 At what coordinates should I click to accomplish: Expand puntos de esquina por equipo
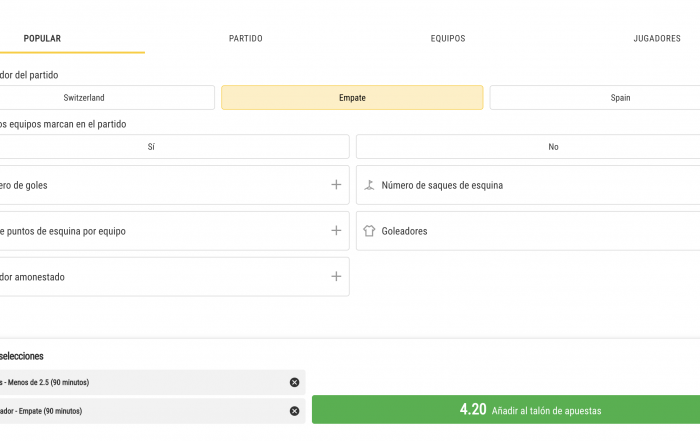(x=336, y=231)
